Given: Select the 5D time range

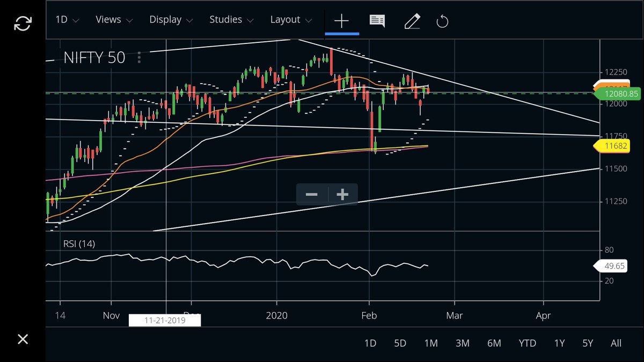Looking at the screenshot, I should (x=400, y=343).
